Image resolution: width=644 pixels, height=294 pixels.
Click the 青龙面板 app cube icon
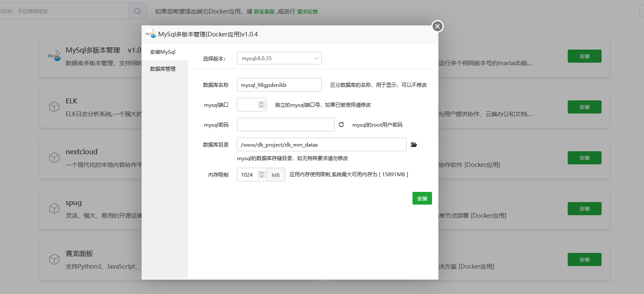pyautogui.click(x=54, y=259)
